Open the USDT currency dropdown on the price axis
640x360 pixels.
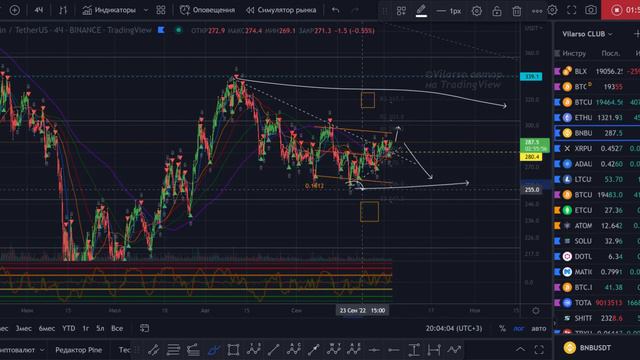pyautogui.click(x=534, y=28)
